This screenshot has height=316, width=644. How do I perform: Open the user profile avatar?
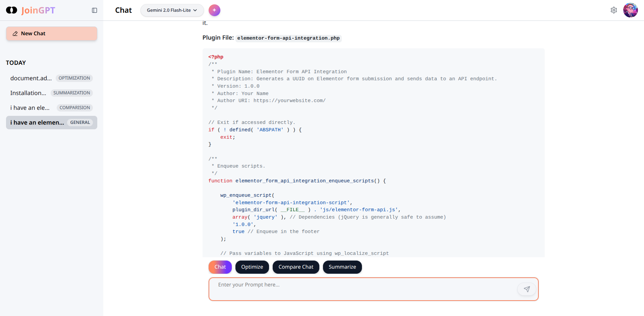pyautogui.click(x=630, y=10)
